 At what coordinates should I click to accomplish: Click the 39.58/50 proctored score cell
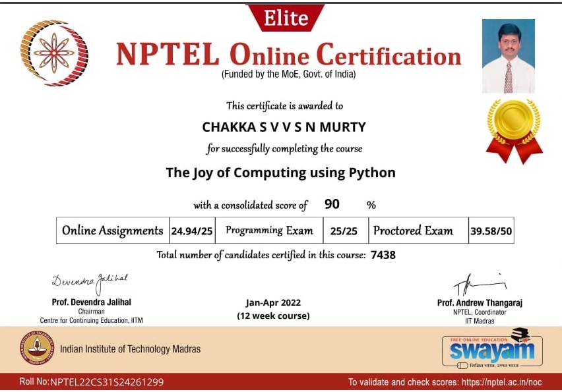pos(490,231)
